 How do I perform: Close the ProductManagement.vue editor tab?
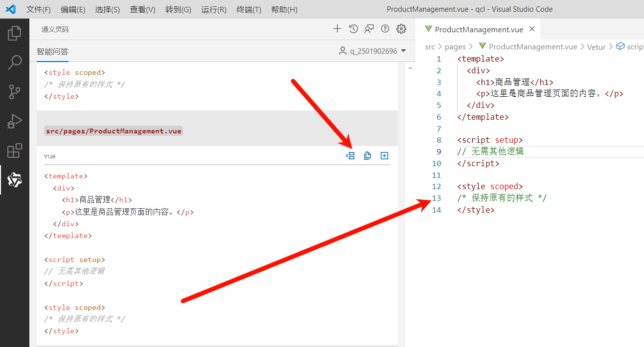click(532, 29)
